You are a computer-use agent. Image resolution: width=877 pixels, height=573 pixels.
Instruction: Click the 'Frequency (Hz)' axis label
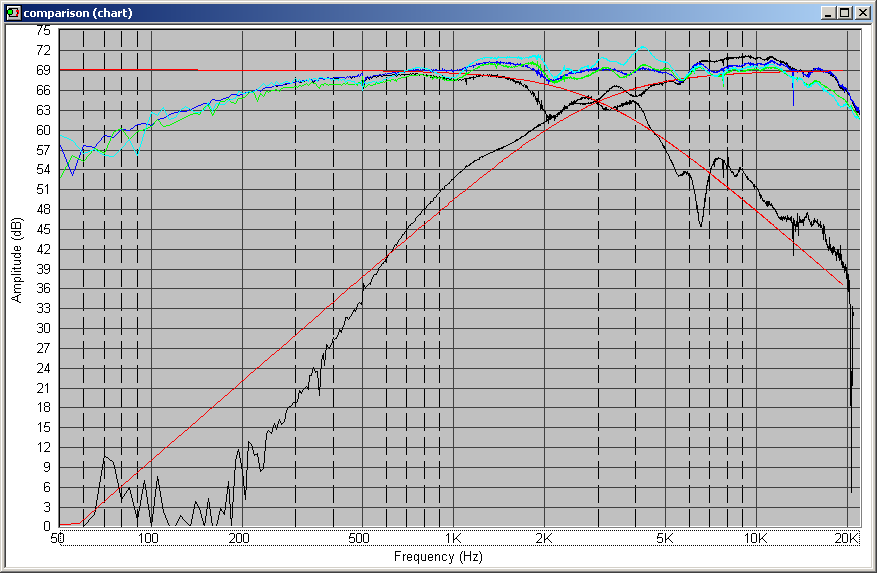coord(438,556)
